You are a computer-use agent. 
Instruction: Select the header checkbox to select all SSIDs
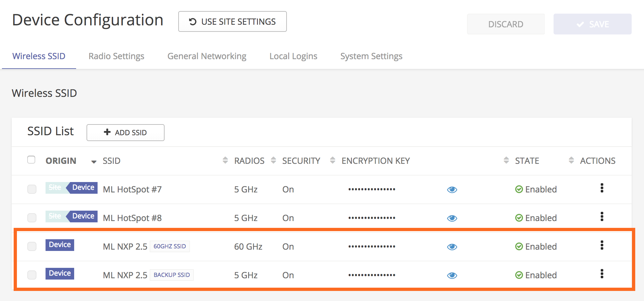tap(32, 159)
